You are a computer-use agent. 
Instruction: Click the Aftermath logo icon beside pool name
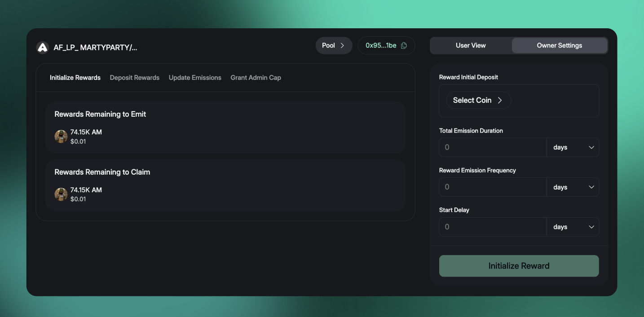(42, 48)
